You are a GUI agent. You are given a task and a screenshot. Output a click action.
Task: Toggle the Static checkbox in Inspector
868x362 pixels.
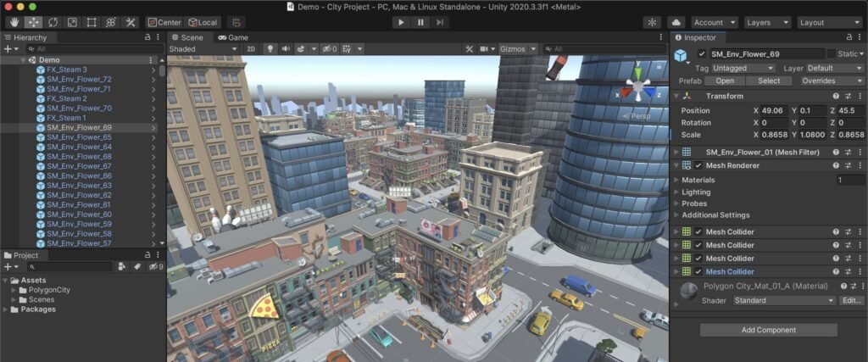click(x=832, y=53)
